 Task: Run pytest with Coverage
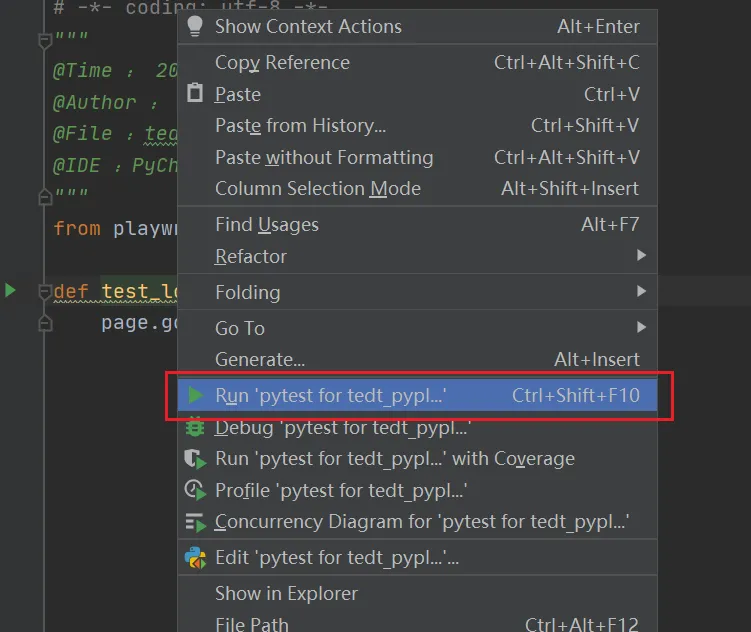[417, 459]
